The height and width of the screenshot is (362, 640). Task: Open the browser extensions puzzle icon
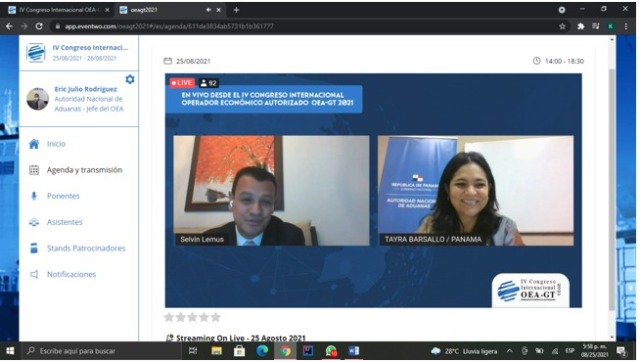(580, 26)
